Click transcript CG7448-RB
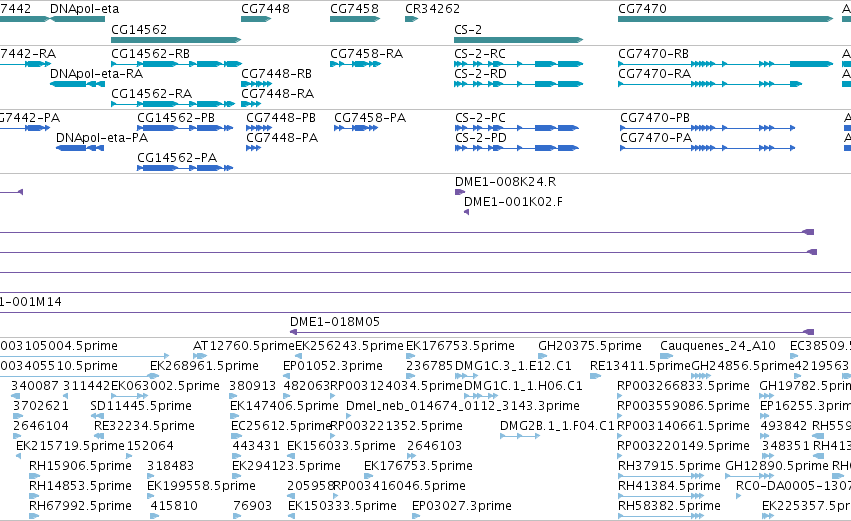The image size is (851, 521). pyautogui.click(x=276, y=74)
